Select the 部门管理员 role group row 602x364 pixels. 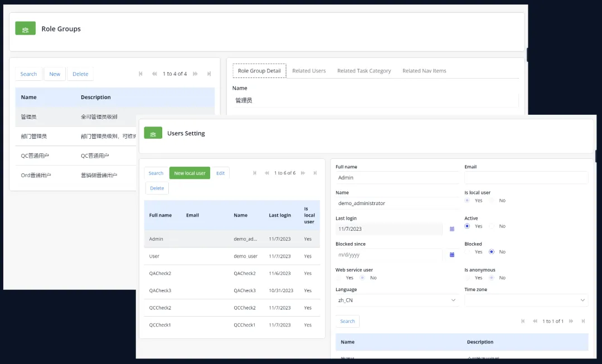click(76, 137)
